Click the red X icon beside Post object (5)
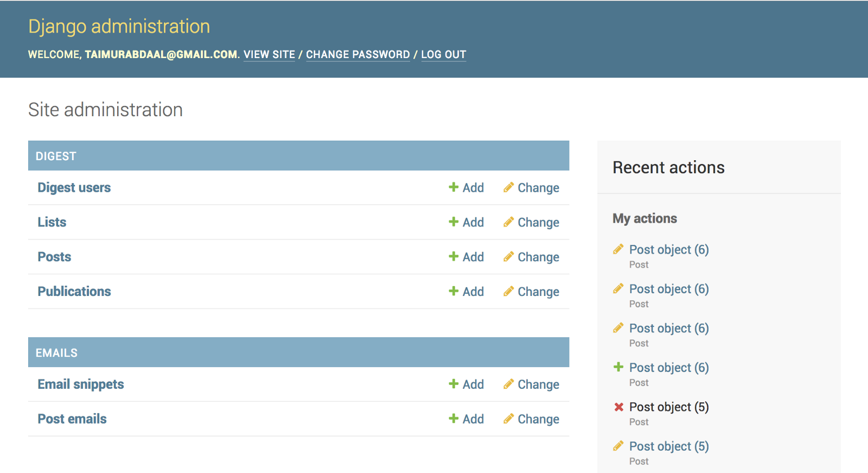The width and height of the screenshot is (868, 473). (618, 407)
